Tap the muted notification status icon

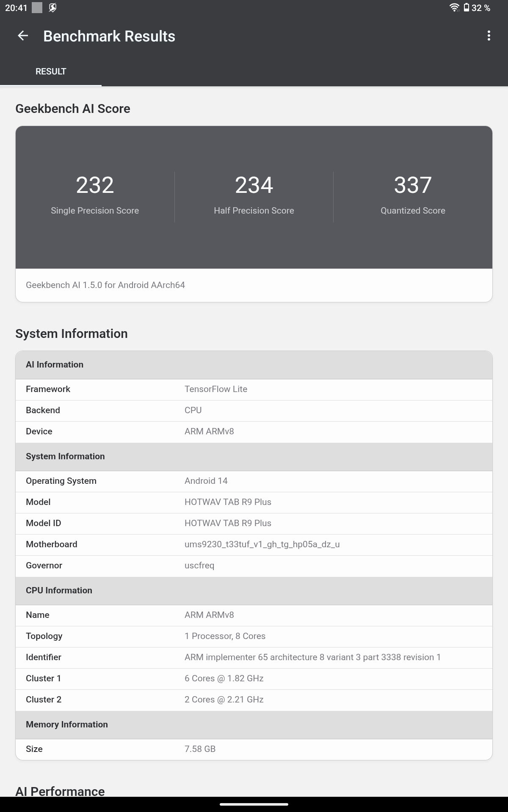[x=52, y=8]
